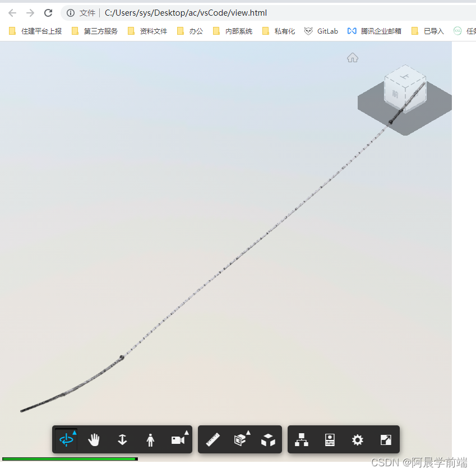Explode the model with the Explode tool
The image size is (476, 473).
pyautogui.click(x=268, y=439)
